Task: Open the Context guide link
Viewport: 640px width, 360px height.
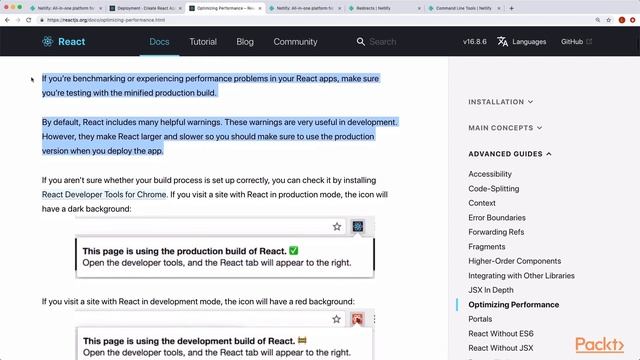Action: [x=482, y=203]
